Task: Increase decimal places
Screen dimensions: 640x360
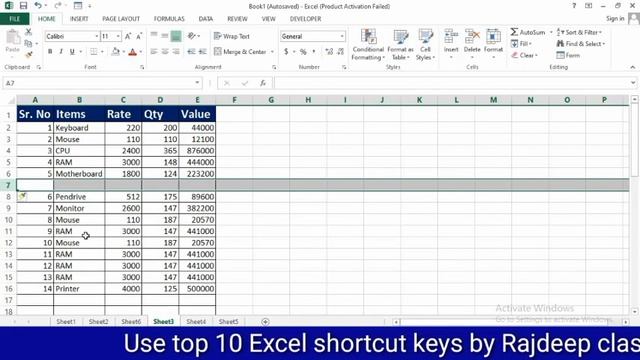Action: (329, 52)
